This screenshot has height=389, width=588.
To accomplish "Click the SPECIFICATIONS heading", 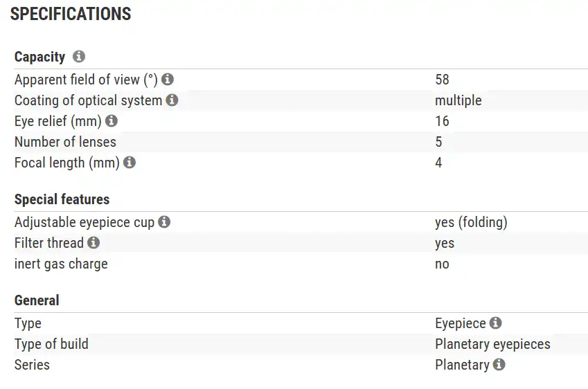I will pyautogui.click(x=71, y=14).
